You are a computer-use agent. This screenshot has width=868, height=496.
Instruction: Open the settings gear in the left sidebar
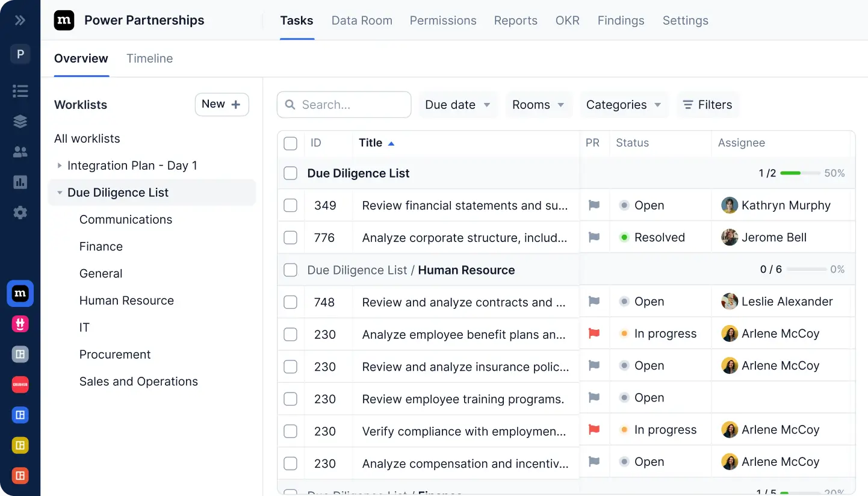(x=20, y=212)
